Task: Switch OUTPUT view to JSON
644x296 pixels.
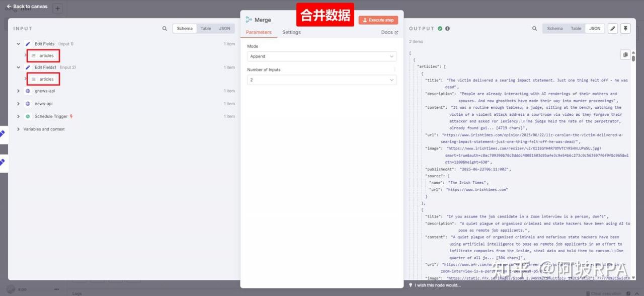Action: click(595, 29)
